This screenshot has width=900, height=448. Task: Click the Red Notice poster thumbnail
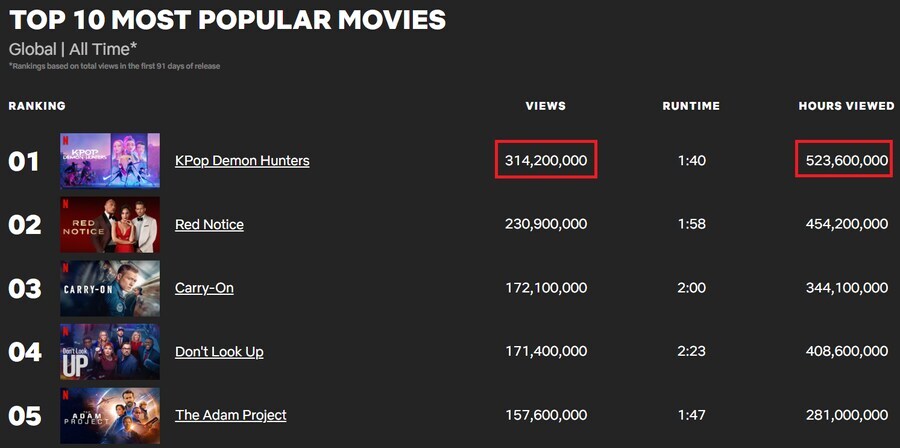(110, 224)
